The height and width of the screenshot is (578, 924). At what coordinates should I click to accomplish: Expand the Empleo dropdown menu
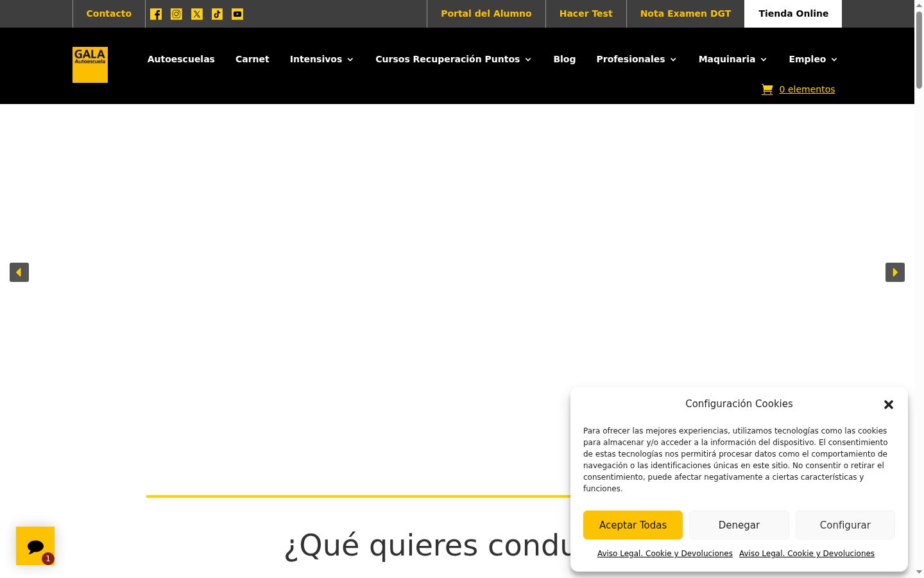tap(813, 59)
